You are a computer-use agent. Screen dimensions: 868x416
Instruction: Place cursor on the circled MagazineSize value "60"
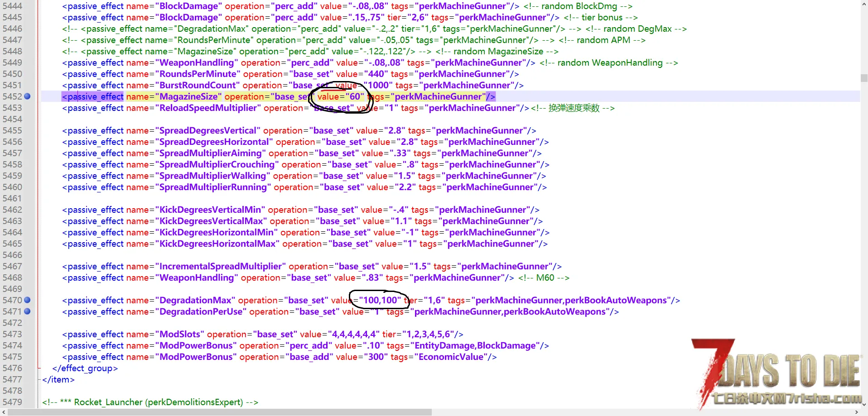coord(355,96)
